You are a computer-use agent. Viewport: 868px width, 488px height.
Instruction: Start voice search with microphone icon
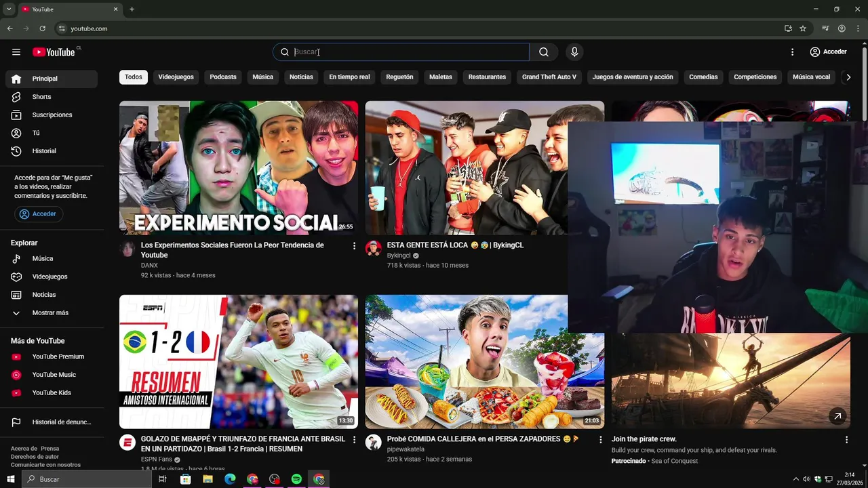[x=574, y=52]
